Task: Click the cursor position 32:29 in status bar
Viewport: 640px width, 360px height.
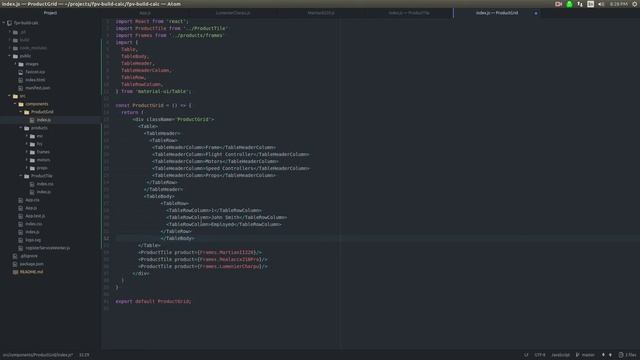Action: point(84,355)
